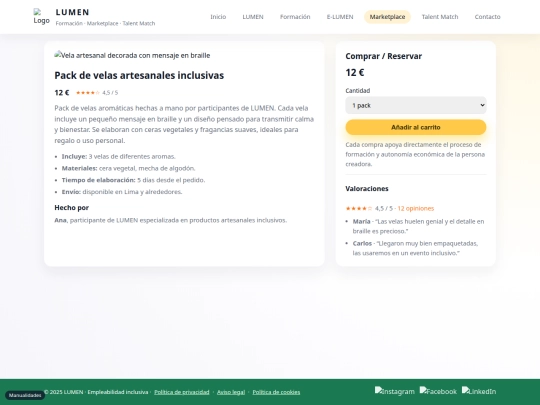This screenshot has height=405, width=540.
Task: Go to Inicio in the navigation
Action: coord(218,17)
